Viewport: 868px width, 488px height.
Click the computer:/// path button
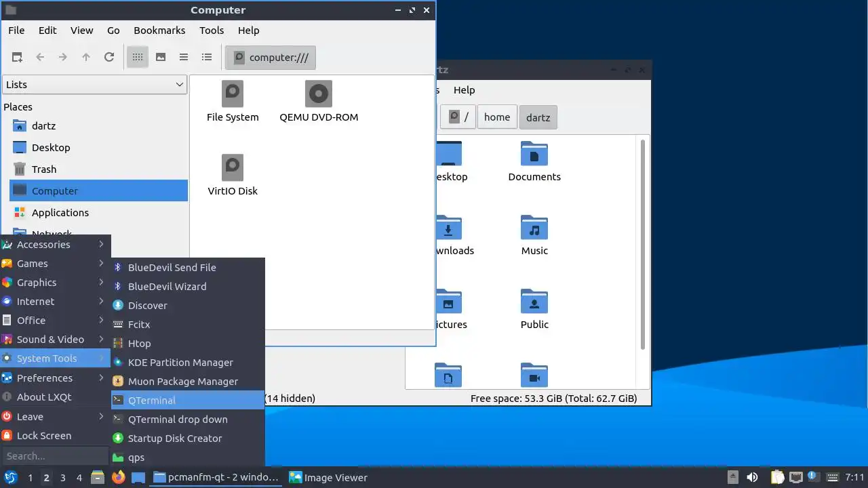pos(271,58)
